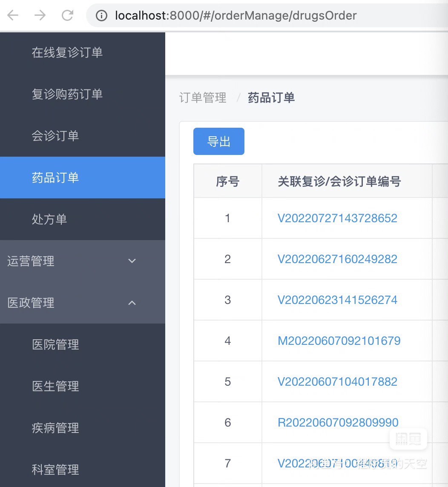Open the site info icon in address bar
This screenshot has height=487, width=448.
pyautogui.click(x=101, y=15)
